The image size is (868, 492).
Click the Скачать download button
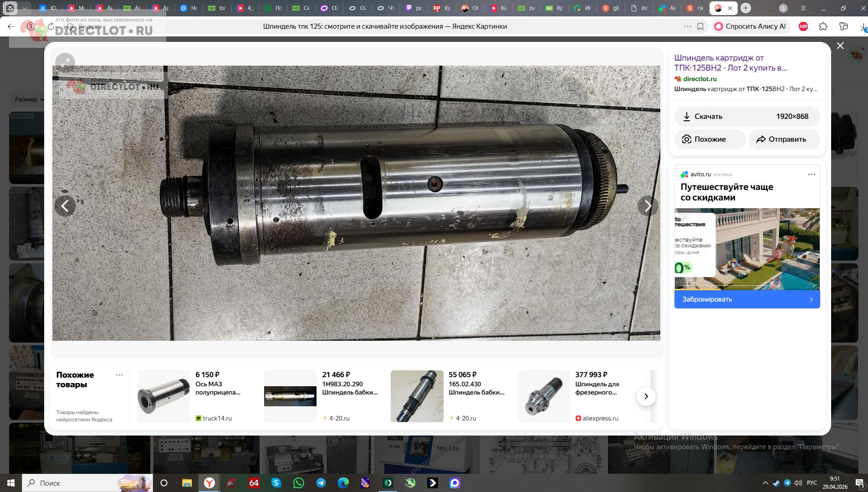point(747,117)
